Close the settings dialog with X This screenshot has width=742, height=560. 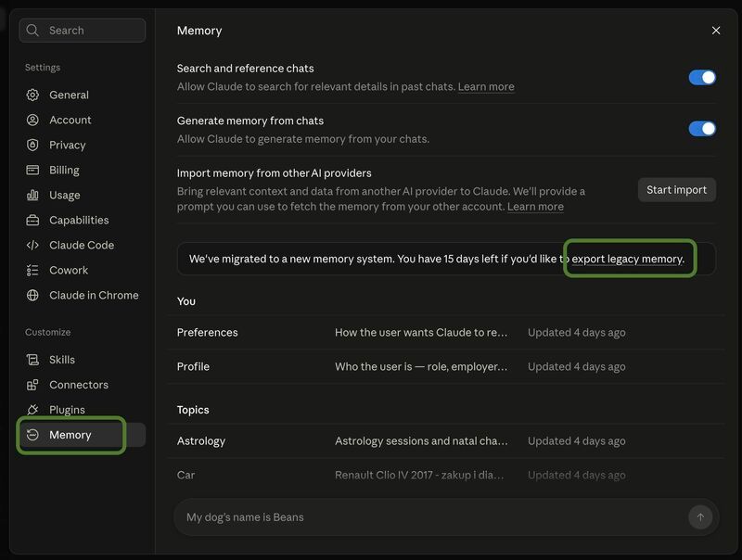pyautogui.click(x=716, y=31)
